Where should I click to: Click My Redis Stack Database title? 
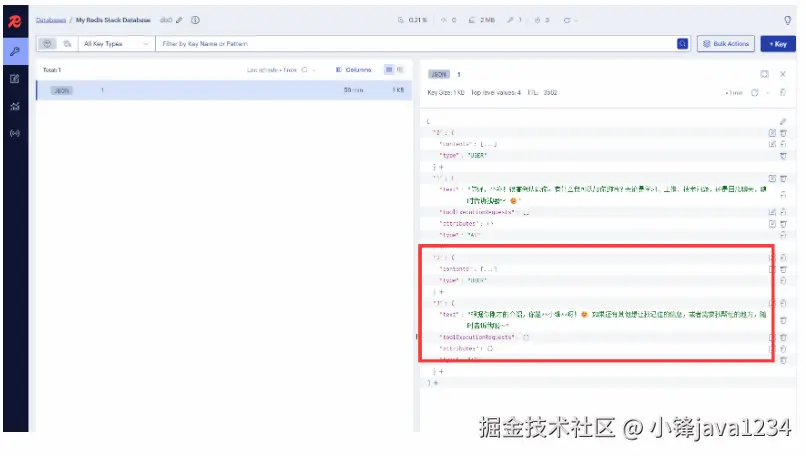tap(113, 20)
